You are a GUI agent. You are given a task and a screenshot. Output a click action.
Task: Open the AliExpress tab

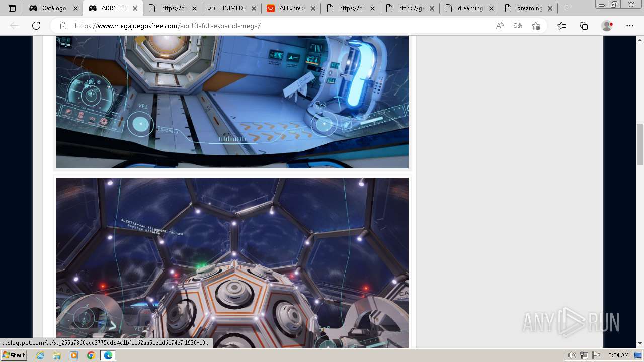point(292,8)
